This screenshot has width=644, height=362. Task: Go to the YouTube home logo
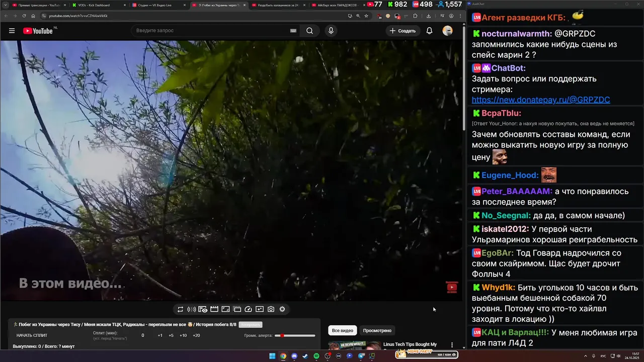coord(38,31)
